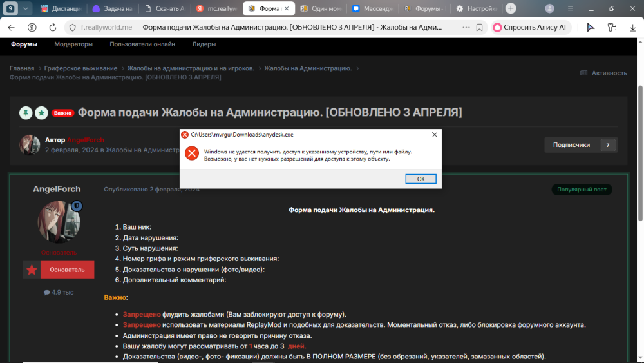This screenshot has height=363, width=644.
Task: Click the Спросить Алису AI button
Action: [531, 27]
